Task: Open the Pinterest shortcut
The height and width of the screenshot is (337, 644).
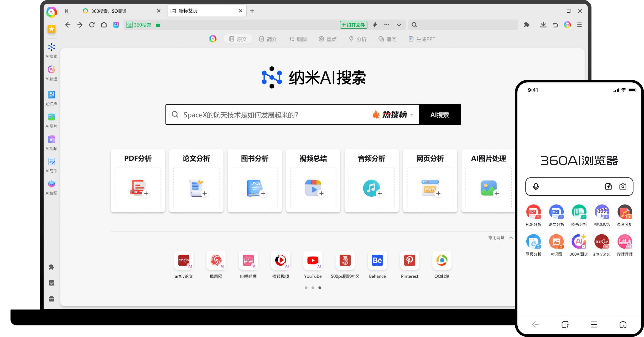Action: [x=410, y=265]
